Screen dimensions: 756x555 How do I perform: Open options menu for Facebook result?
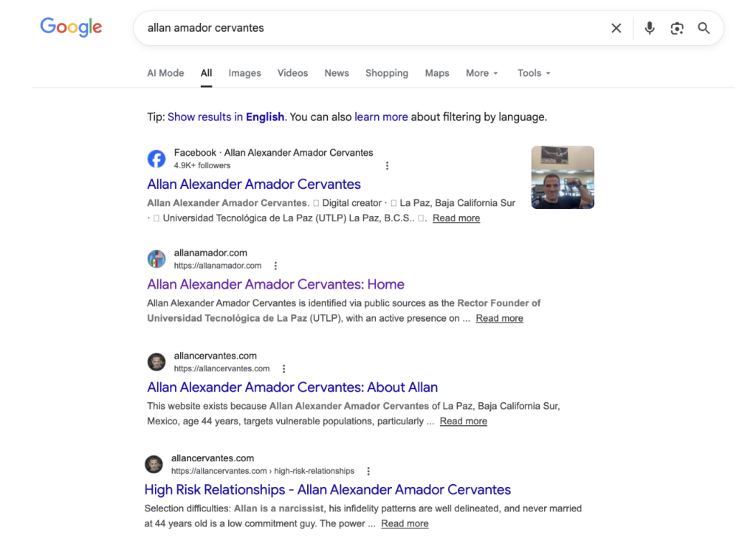tap(387, 166)
